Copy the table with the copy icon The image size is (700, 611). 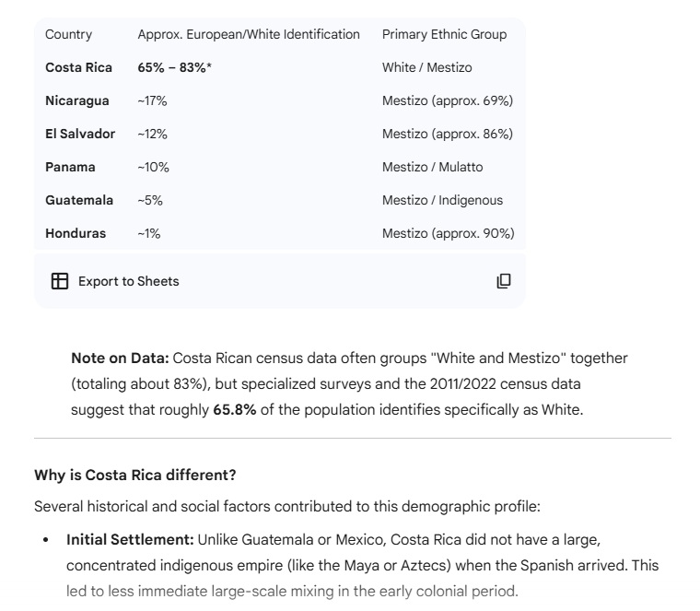(x=504, y=281)
